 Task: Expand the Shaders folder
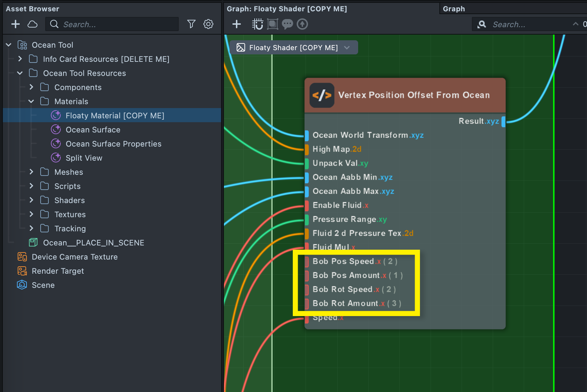[x=31, y=200]
